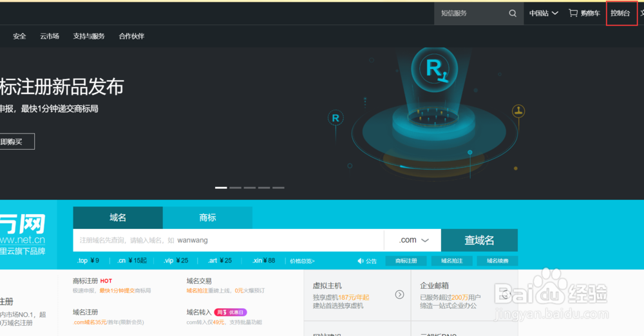644x336 pixels.
Task: Focus the domain name search input field
Action: tap(229, 240)
